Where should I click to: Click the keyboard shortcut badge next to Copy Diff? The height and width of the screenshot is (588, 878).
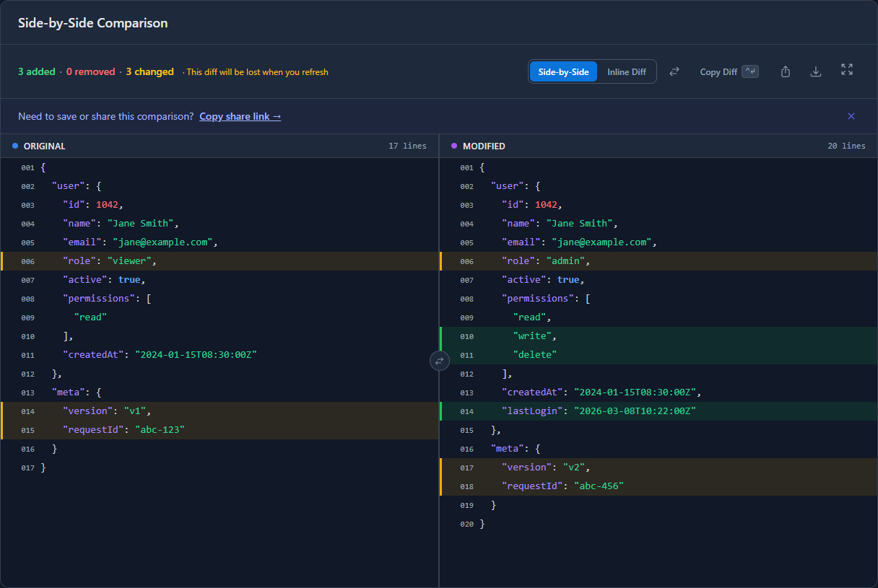(x=749, y=71)
